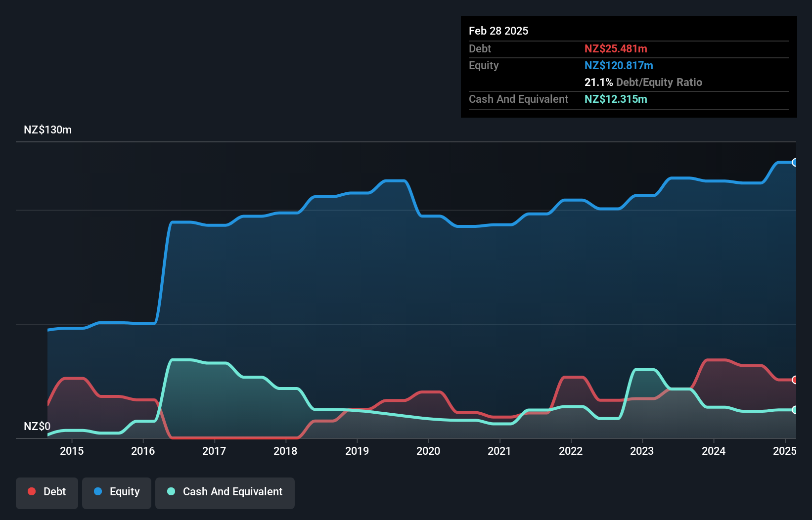Image resolution: width=812 pixels, height=520 pixels.
Task: Click the blue Equity legend dot
Action: click(x=98, y=491)
